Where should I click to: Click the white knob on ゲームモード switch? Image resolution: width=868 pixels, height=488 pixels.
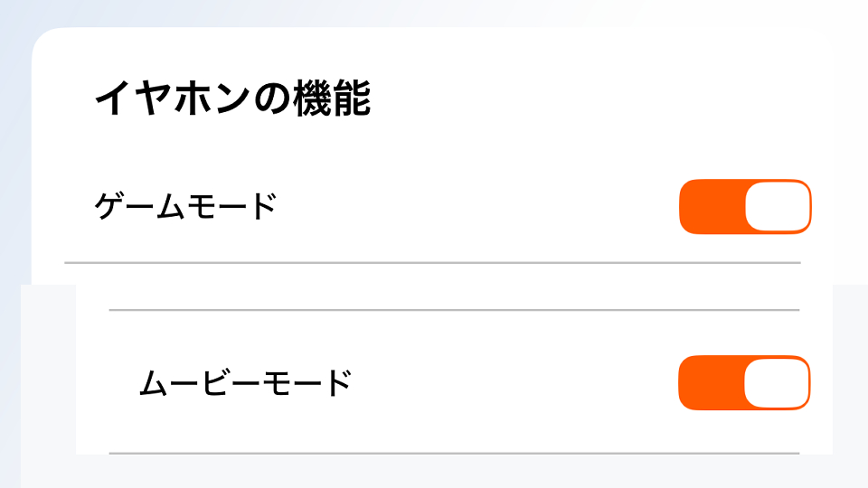coord(777,207)
